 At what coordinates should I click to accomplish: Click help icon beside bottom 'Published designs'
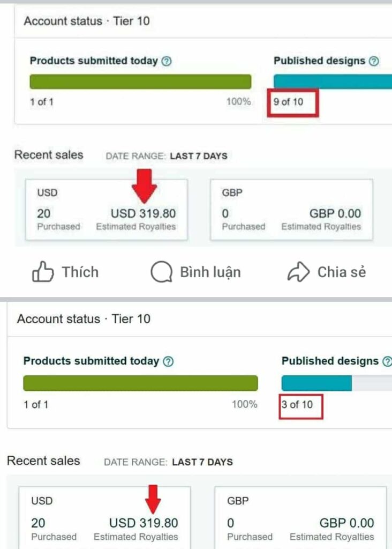pyautogui.click(x=387, y=361)
